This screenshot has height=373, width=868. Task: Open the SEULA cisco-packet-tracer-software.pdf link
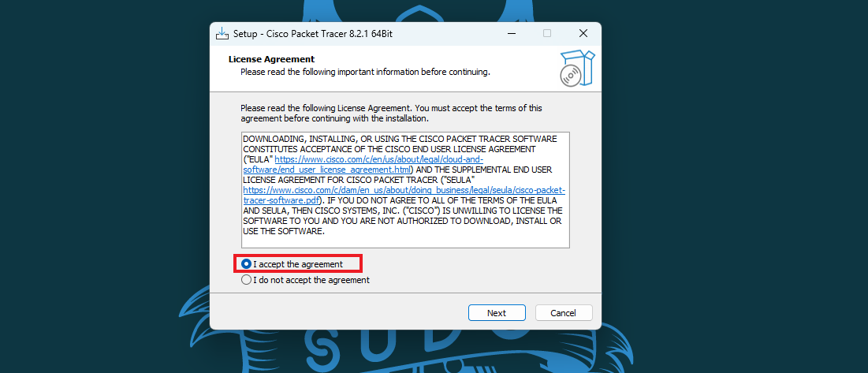tap(404, 195)
